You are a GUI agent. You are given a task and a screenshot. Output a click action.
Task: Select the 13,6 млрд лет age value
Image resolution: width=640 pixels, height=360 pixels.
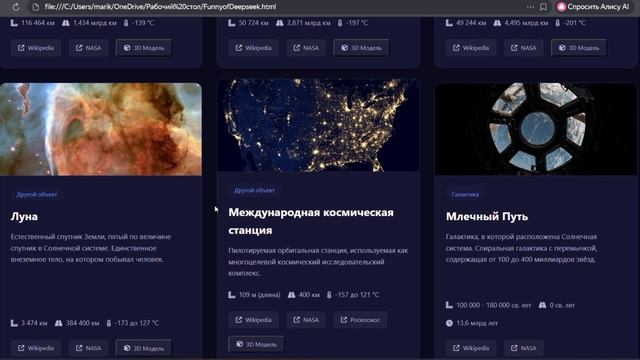[477, 323]
